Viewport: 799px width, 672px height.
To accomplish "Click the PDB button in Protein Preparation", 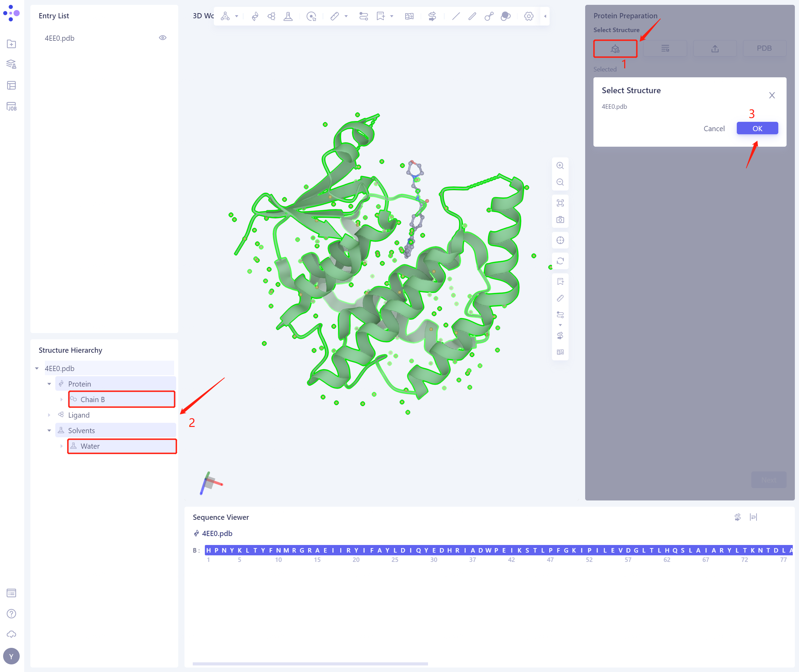I will (764, 48).
